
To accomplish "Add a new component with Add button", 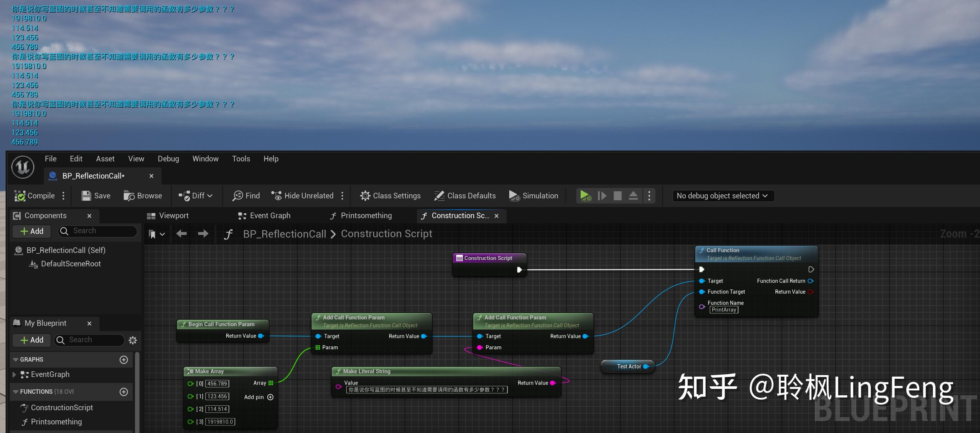I will point(32,231).
